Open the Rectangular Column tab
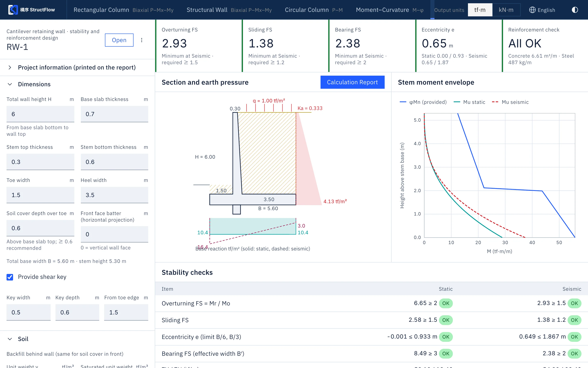This screenshot has height=368, width=588. [124, 10]
